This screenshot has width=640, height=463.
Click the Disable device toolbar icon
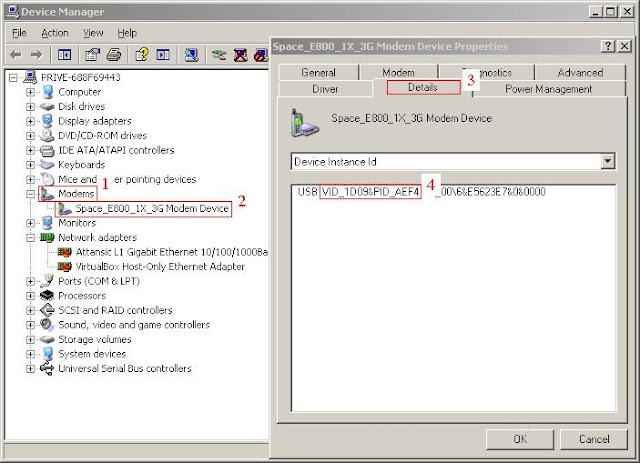coord(261,55)
